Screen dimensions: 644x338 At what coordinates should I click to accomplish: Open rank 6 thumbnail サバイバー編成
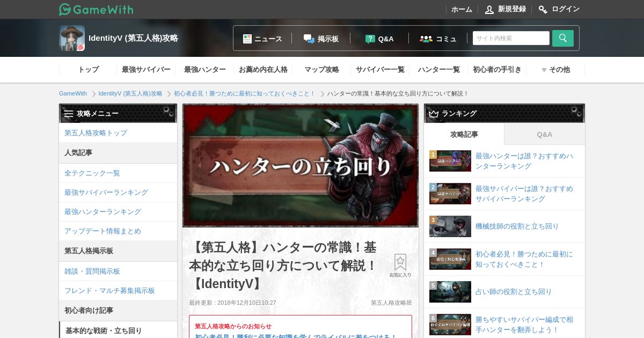(450, 325)
